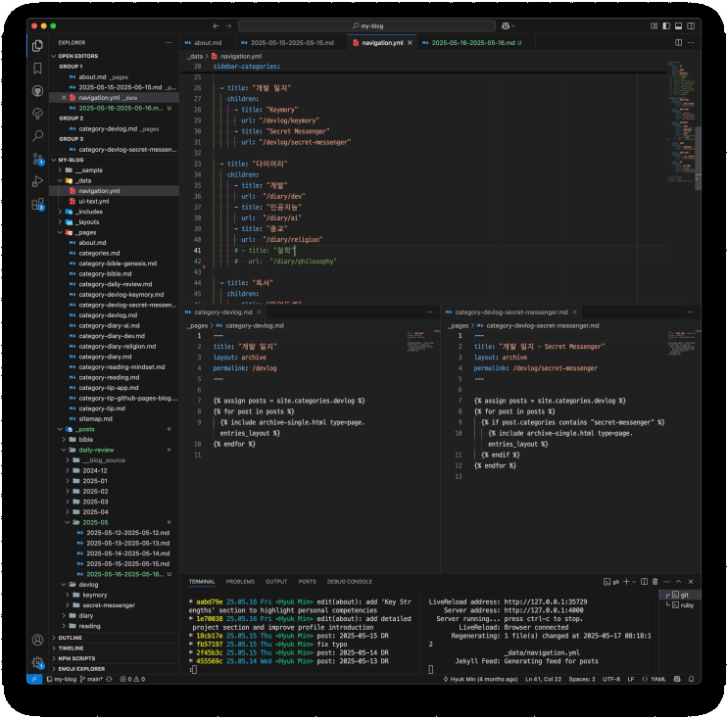This screenshot has width=728, height=719.
Task: Open the Customize Layout icon in the title bar
Action: [x=654, y=26]
